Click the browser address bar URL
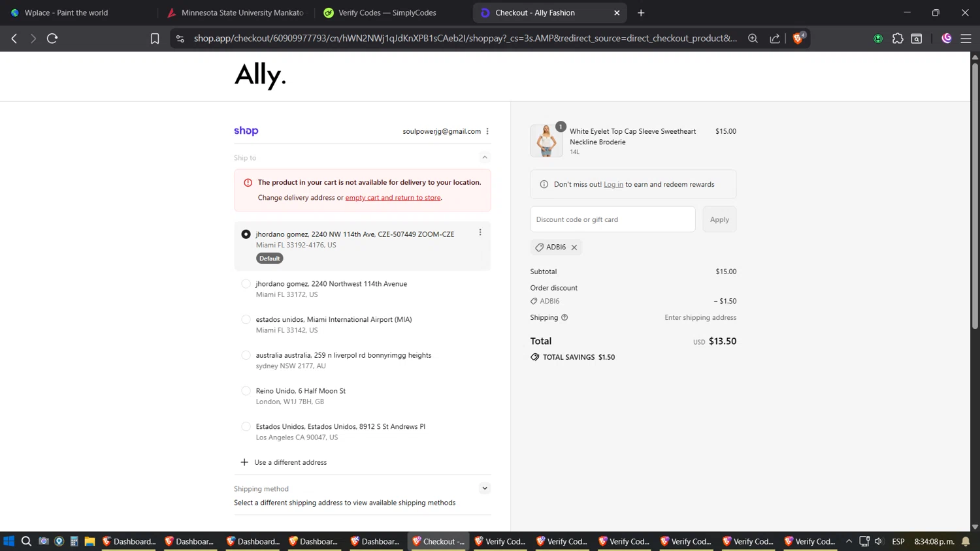980x551 pixels. click(465, 39)
